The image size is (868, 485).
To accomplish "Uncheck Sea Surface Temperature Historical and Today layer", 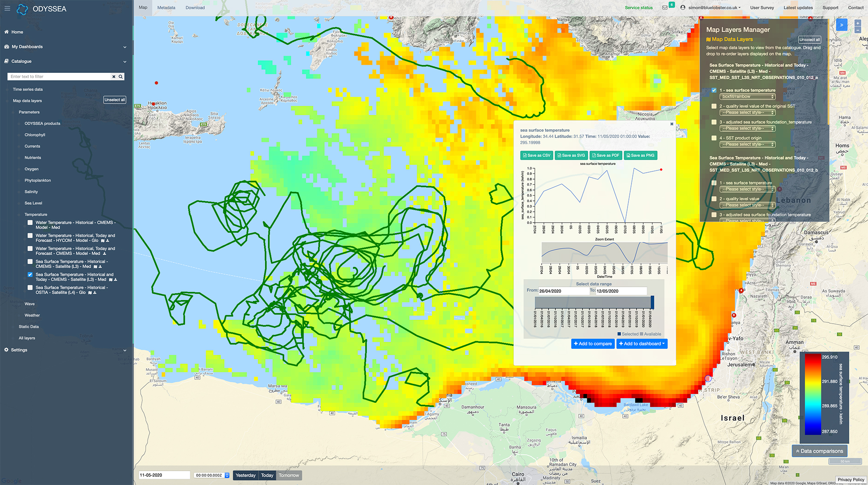I will click(30, 275).
